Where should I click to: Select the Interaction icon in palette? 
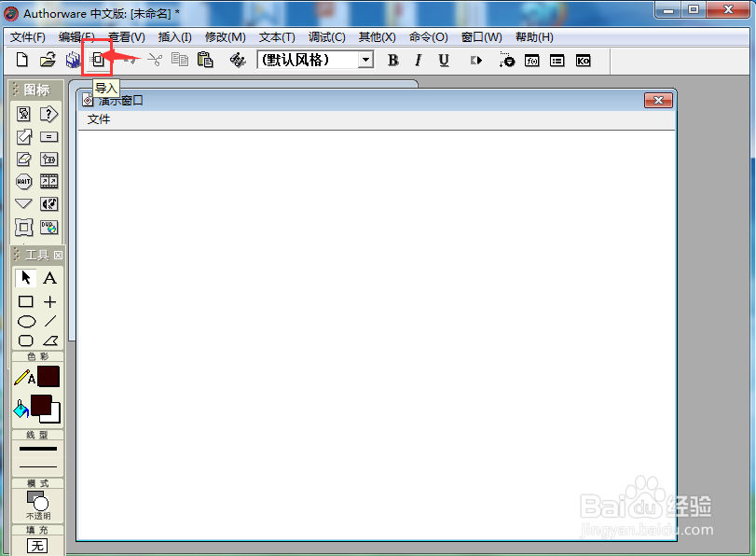click(x=48, y=114)
